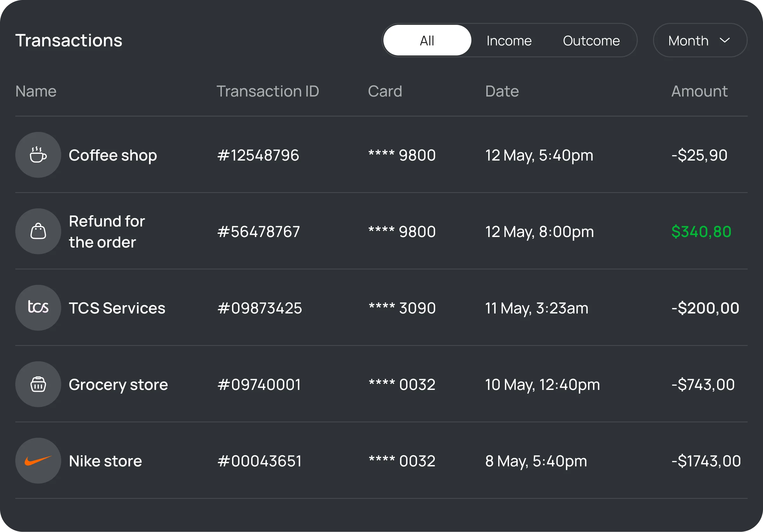This screenshot has width=763, height=532.
Task: Click the Grocery store basket icon
Action: click(38, 384)
